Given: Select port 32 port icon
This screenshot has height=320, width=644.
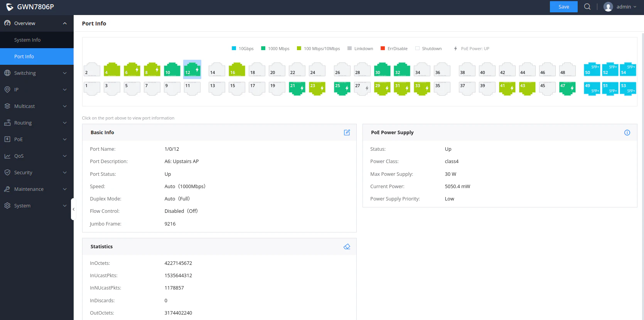Looking at the screenshot, I should tap(402, 69).
